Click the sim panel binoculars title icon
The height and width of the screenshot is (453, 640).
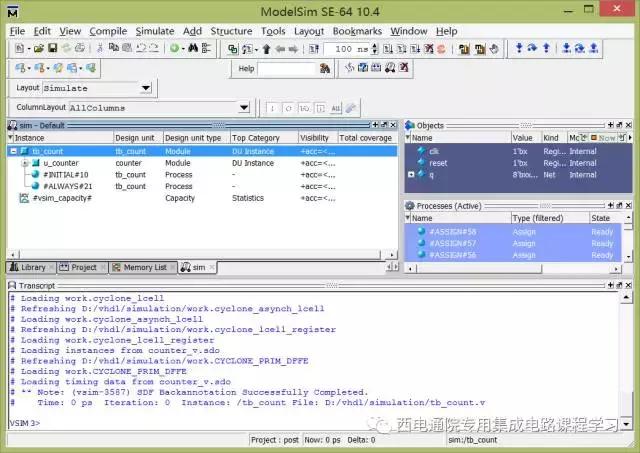[13, 125]
